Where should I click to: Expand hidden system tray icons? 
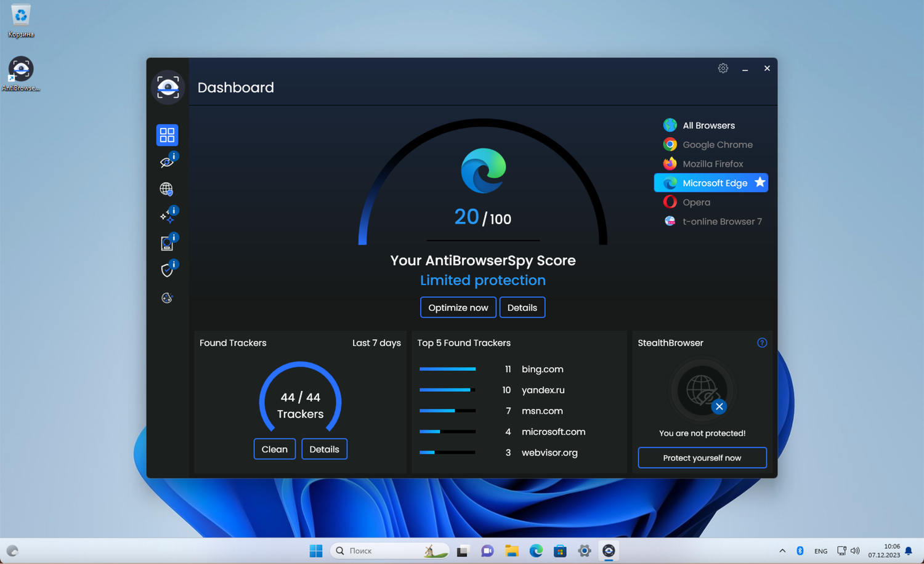click(782, 550)
